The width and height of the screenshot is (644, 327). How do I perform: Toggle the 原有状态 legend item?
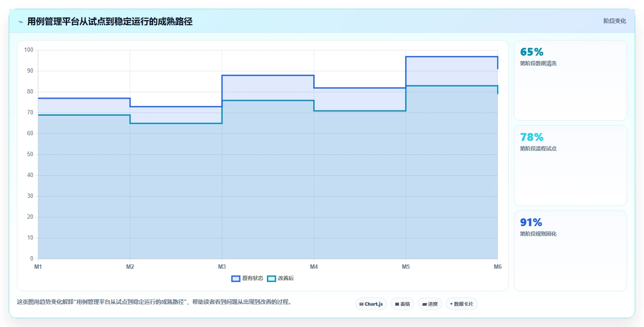pos(247,278)
